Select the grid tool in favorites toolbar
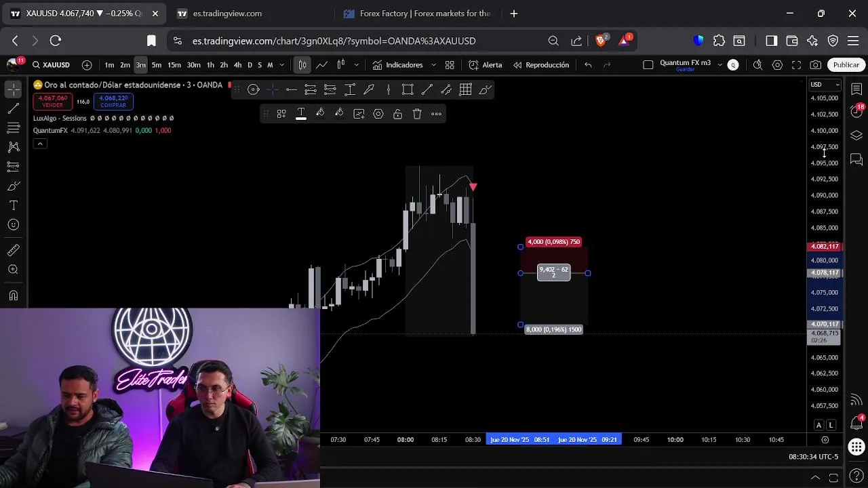This screenshot has width=868, height=488. click(465, 89)
